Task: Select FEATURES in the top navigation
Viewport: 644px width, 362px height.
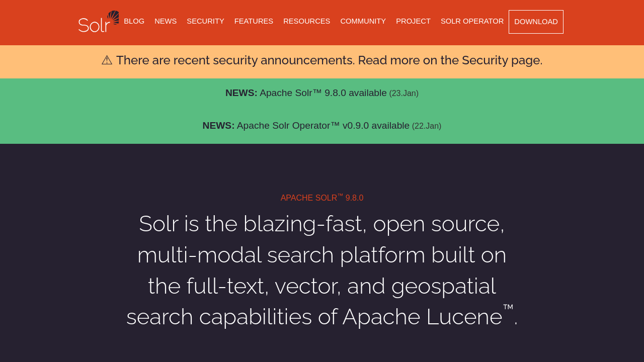Action: (x=254, y=21)
